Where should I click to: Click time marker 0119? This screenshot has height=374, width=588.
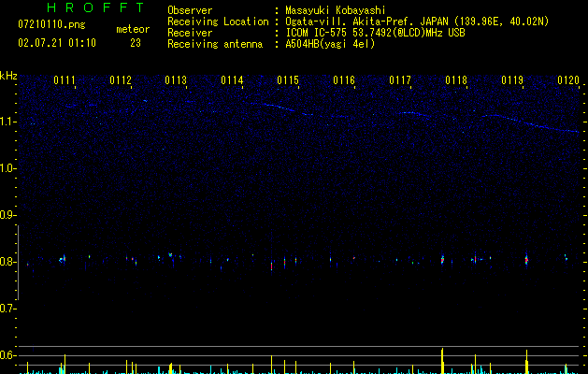click(x=512, y=80)
